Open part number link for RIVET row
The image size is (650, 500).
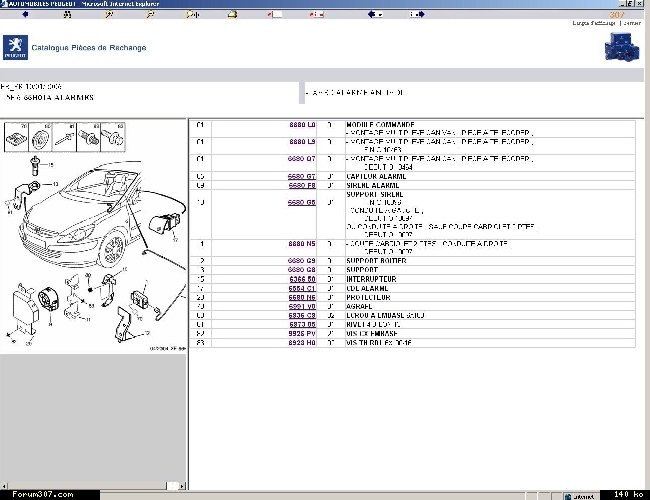[x=302, y=325]
